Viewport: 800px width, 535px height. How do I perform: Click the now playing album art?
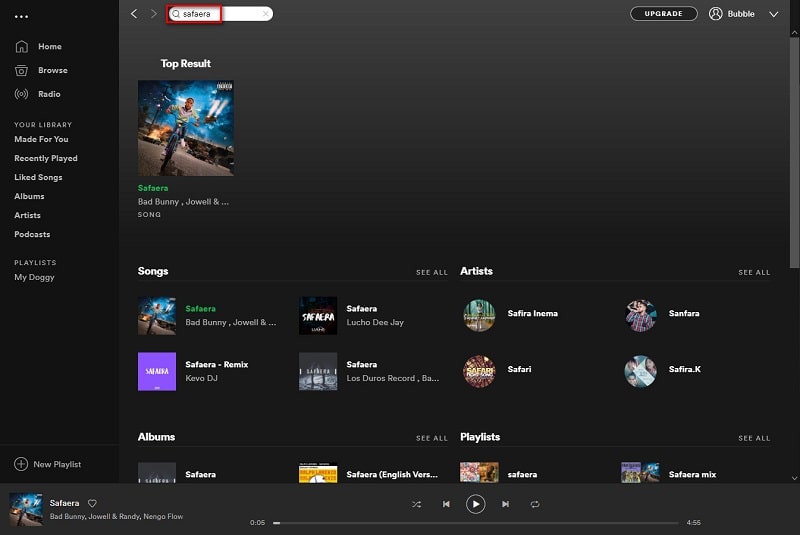[x=26, y=509]
